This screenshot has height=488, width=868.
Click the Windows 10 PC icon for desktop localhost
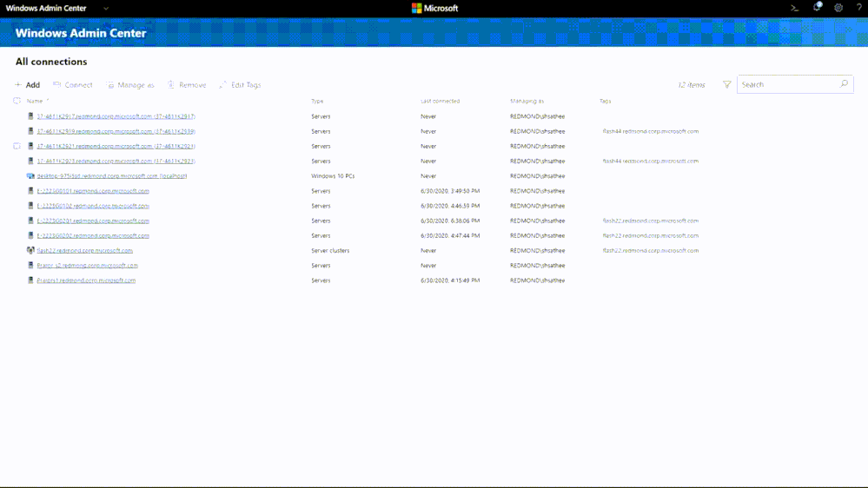[x=30, y=176]
